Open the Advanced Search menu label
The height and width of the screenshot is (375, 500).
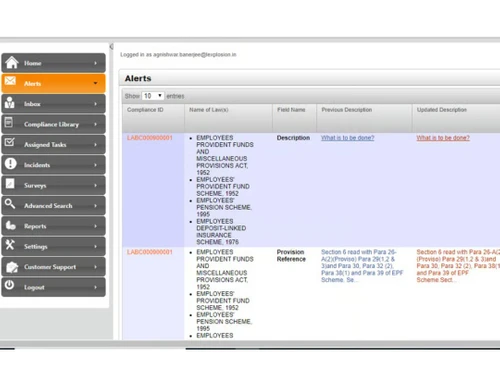[48, 206]
